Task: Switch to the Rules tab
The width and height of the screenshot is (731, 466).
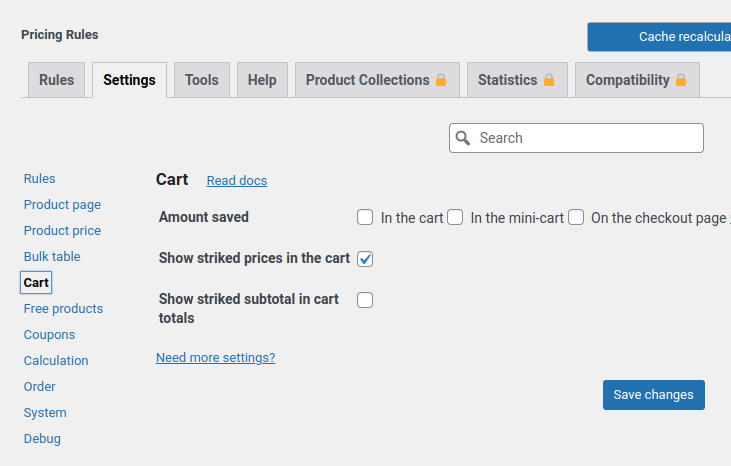Action: click(x=57, y=80)
